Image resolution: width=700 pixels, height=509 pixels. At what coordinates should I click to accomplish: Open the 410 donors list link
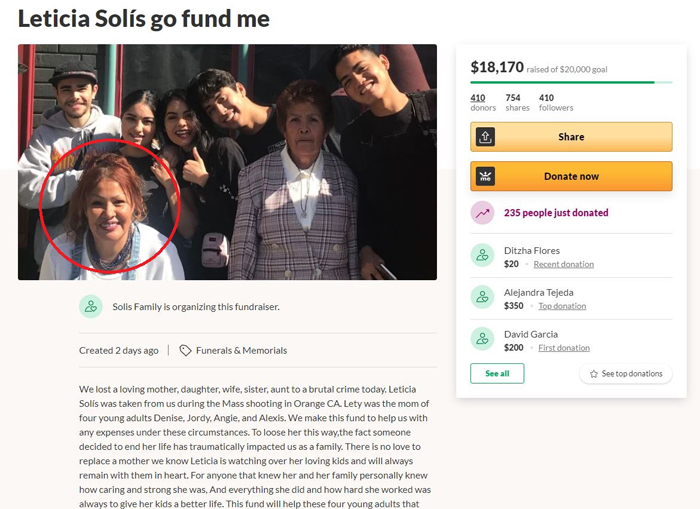pos(483,102)
